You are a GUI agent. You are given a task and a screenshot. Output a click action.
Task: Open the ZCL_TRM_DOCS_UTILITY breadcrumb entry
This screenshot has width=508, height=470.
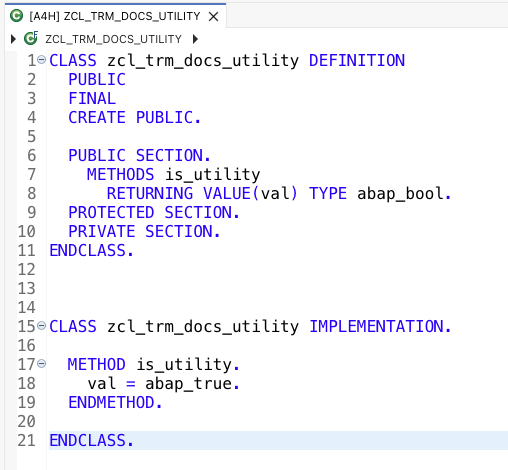[113, 39]
